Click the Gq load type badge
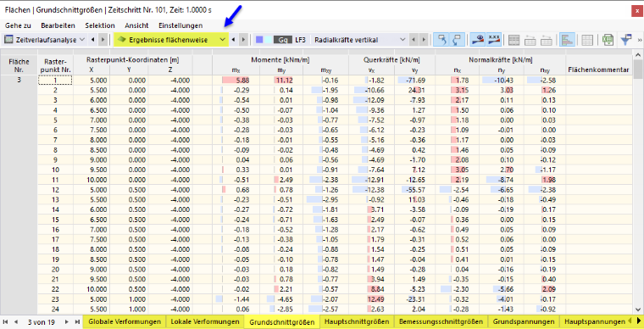 pyautogui.click(x=282, y=40)
